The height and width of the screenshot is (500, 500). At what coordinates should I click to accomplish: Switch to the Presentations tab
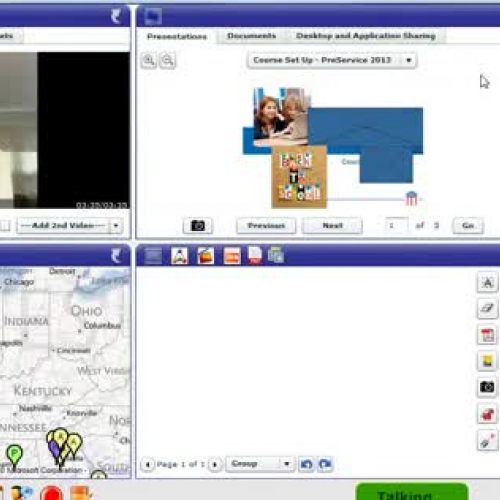[177, 36]
